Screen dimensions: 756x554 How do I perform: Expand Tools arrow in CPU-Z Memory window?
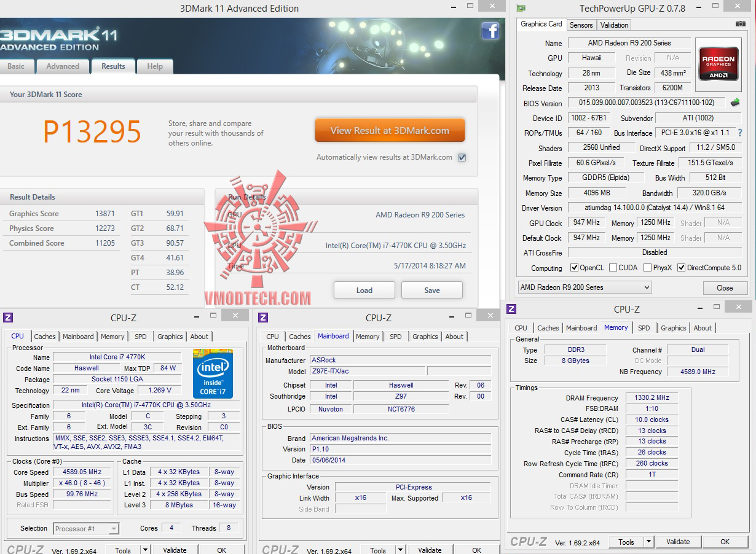(648, 542)
